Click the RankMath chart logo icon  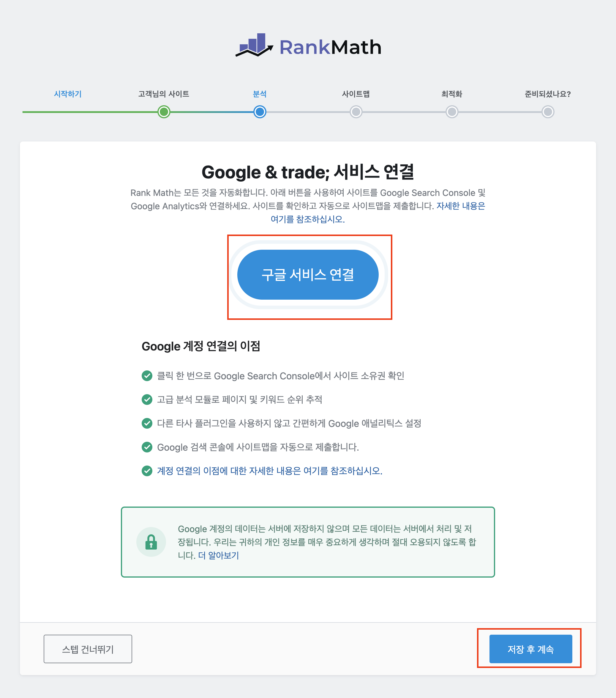pyautogui.click(x=254, y=45)
